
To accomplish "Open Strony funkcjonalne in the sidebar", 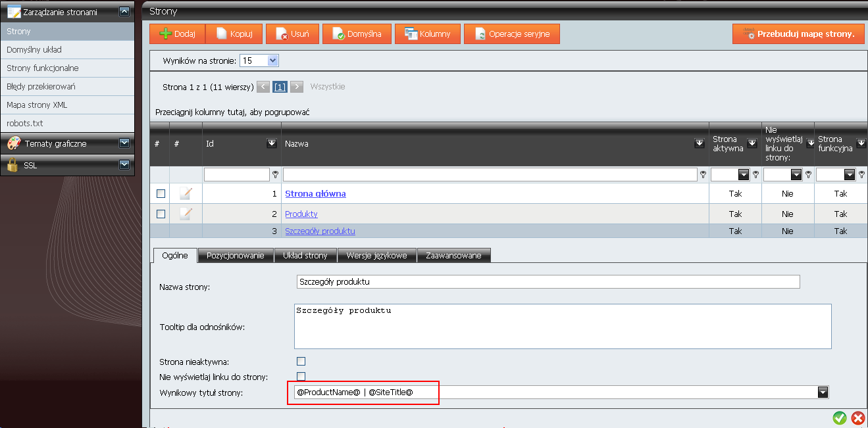I will click(x=67, y=68).
